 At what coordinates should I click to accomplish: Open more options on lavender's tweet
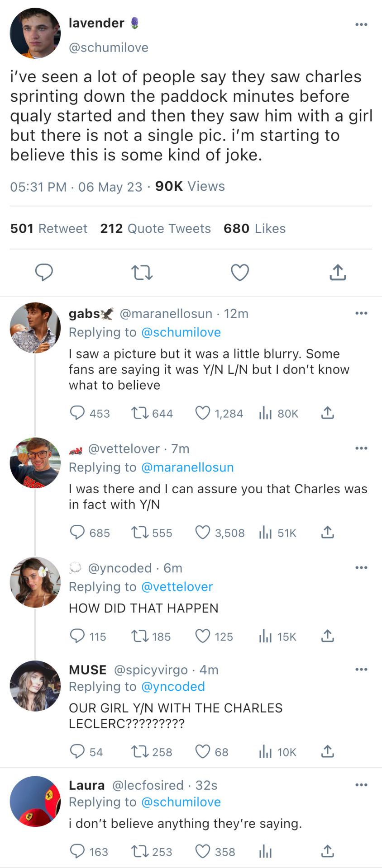tap(361, 24)
